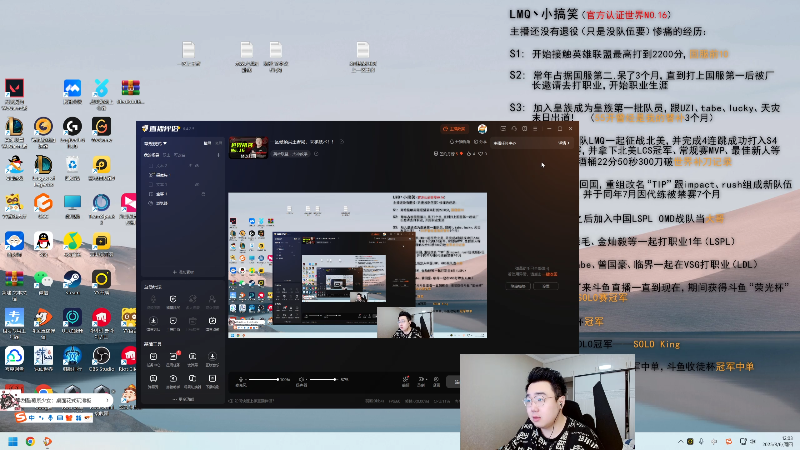The image size is (800, 450).
Task: Click the headset support icon in the app title bar
Action: click(514, 129)
